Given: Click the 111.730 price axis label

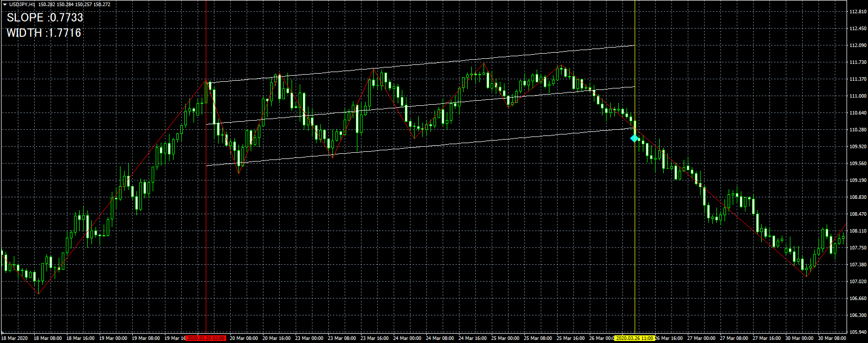Looking at the screenshot, I should coord(857,62).
